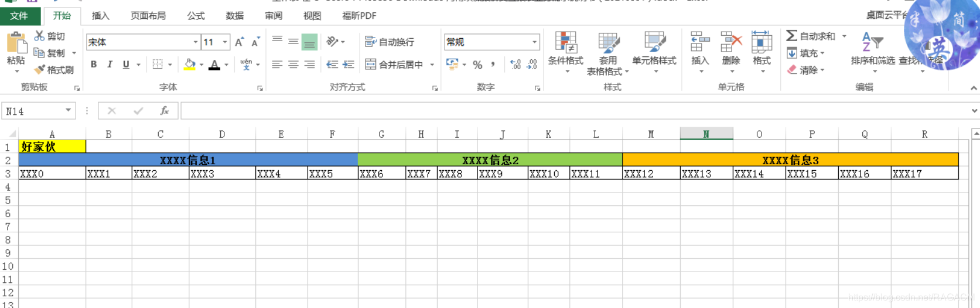This screenshot has height=308, width=980.
Task: Apply comma style
Action: click(493, 65)
